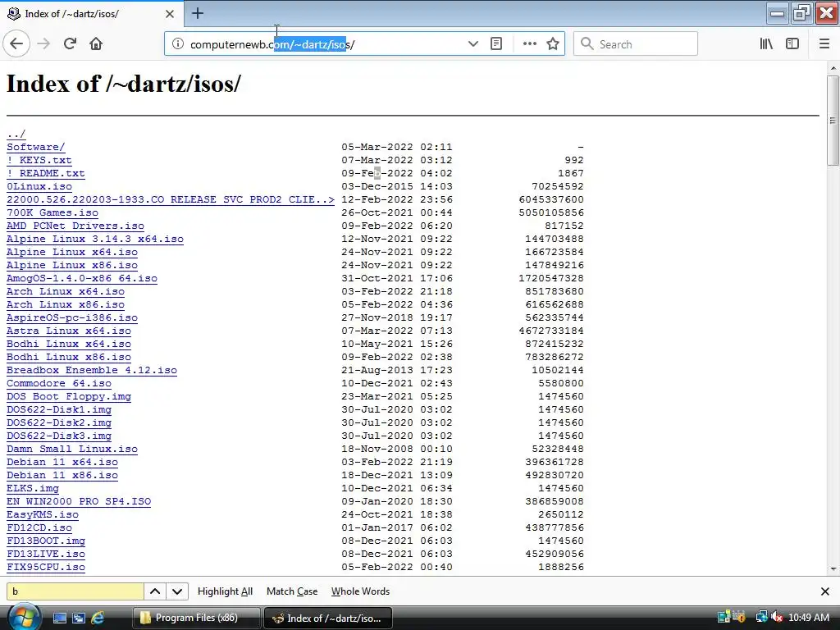This screenshot has width=840, height=630.
Task: Toggle Highlight All in find bar
Action: [x=225, y=591]
